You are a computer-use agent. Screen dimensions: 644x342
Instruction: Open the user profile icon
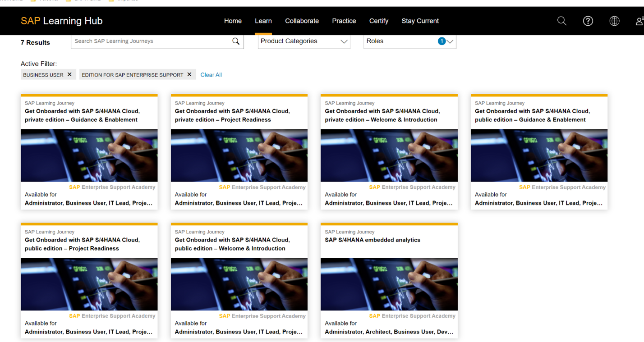pyautogui.click(x=640, y=21)
